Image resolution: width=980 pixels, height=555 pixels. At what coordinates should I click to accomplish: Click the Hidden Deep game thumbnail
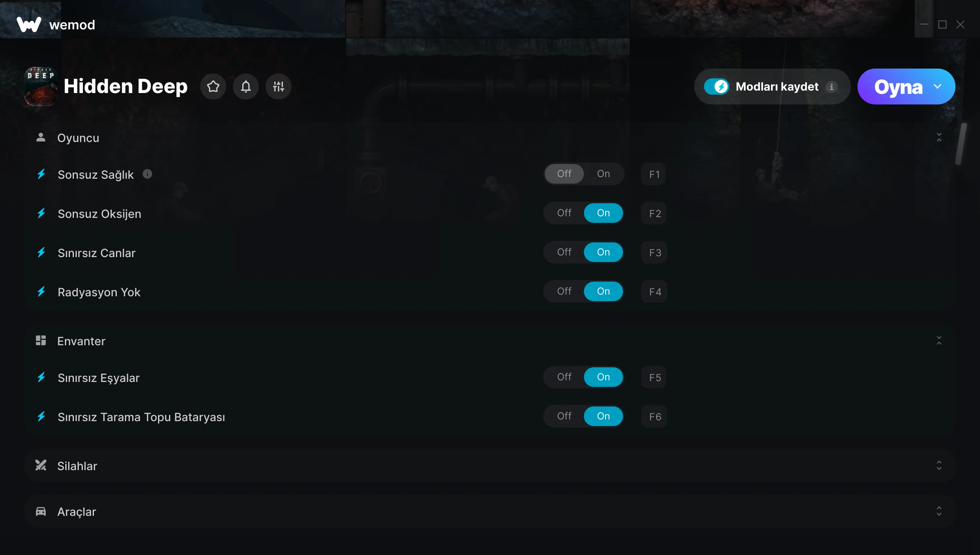click(41, 87)
